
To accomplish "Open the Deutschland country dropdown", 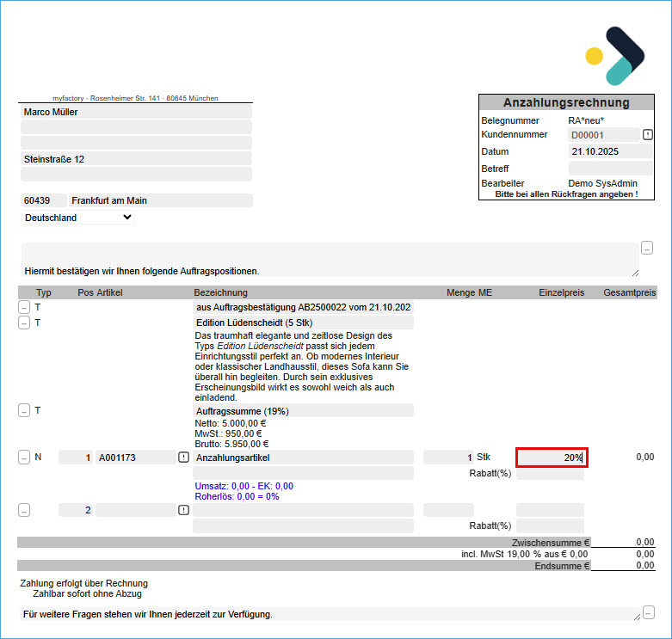I will [x=77, y=218].
